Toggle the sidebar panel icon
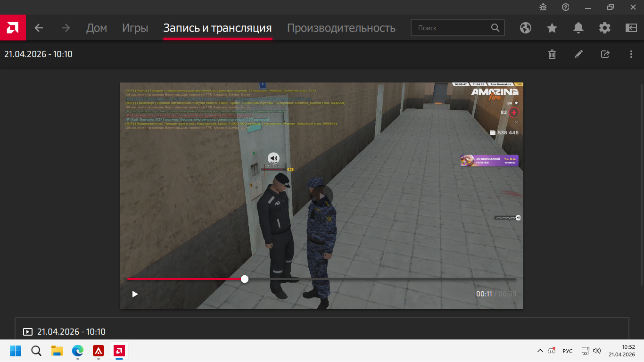Screen dimensions: 644x362 coord(631,28)
